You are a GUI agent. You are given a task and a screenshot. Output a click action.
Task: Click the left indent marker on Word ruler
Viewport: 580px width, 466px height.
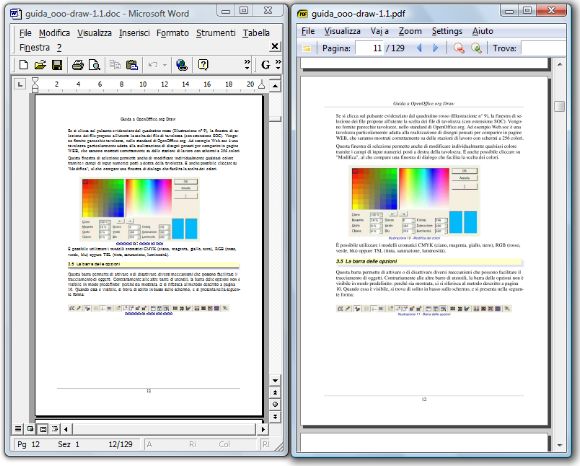pyautogui.click(x=35, y=85)
